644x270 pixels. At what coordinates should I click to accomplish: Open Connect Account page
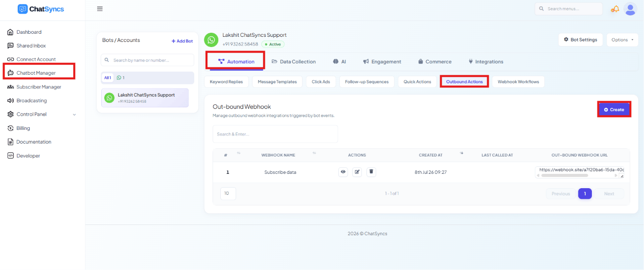pyautogui.click(x=36, y=59)
